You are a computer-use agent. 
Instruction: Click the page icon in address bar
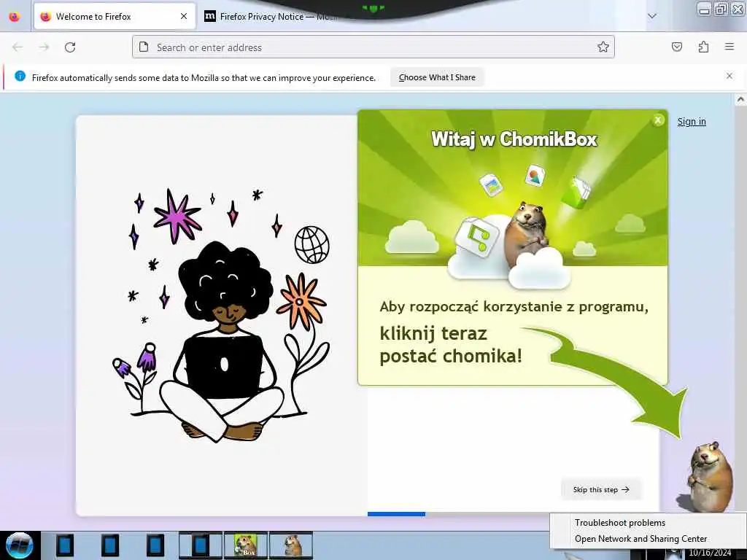coord(144,47)
